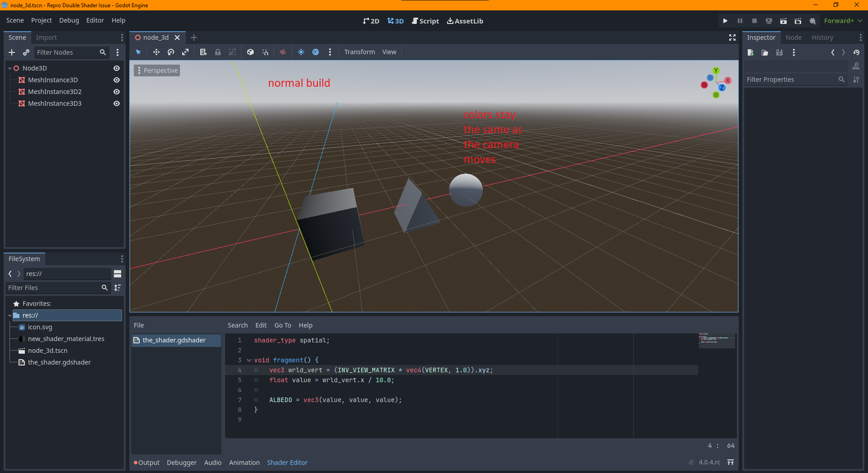Open the Perspective viewport dropdown

click(x=156, y=70)
